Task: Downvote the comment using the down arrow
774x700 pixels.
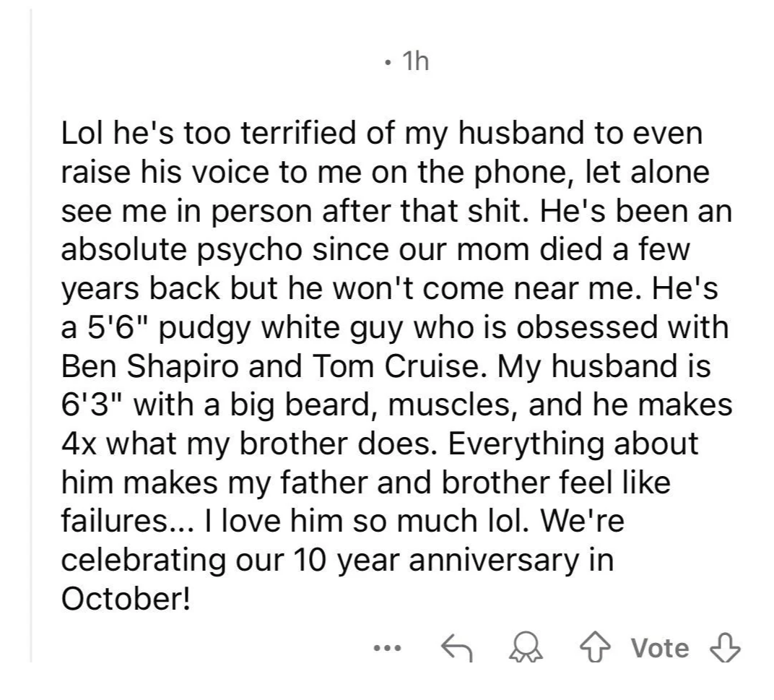Action: click(x=725, y=647)
